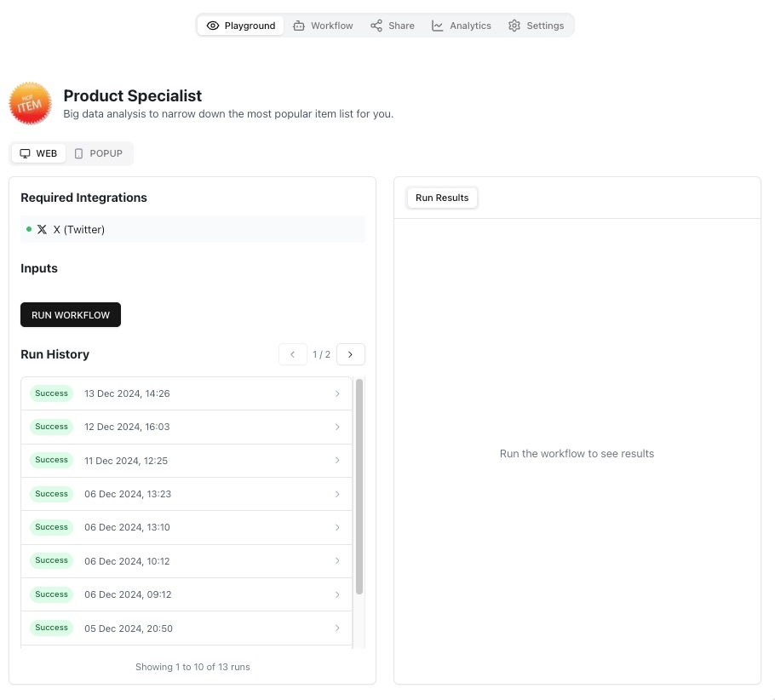Open the Run Results tab
This screenshot has height=700, width=775.
pyautogui.click(x=442, y=198)
